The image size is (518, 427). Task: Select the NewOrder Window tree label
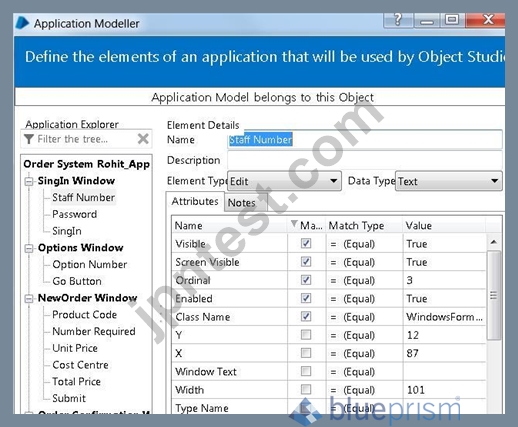pos(88,298)
